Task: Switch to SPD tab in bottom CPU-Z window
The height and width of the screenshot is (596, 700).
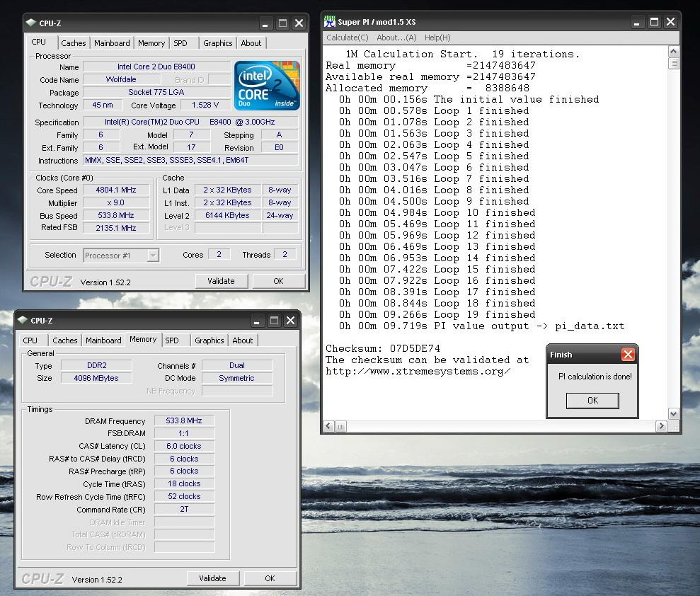Action: pyautogui.click(x=172, y=340)
